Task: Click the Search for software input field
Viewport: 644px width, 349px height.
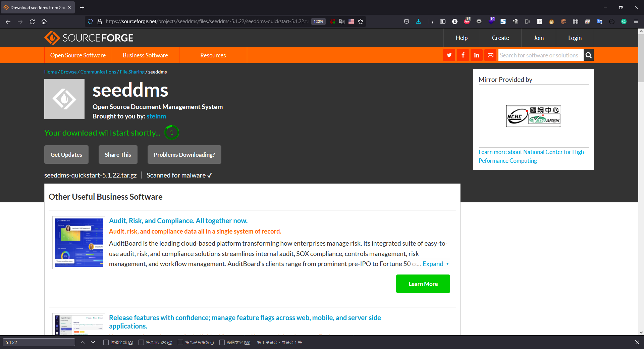Action: 540,55
